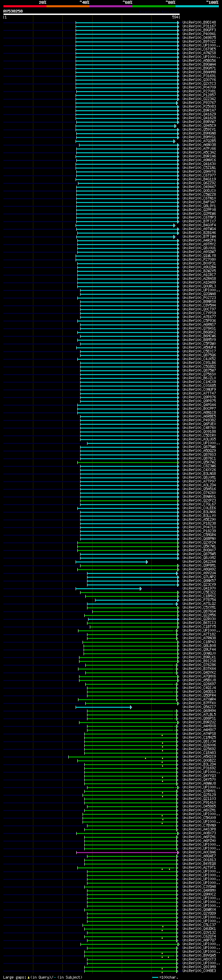Viewport: 222px width, 980px height.
Task: Select UniRef100_P93767 entry
Action: (x=199, y=103)
